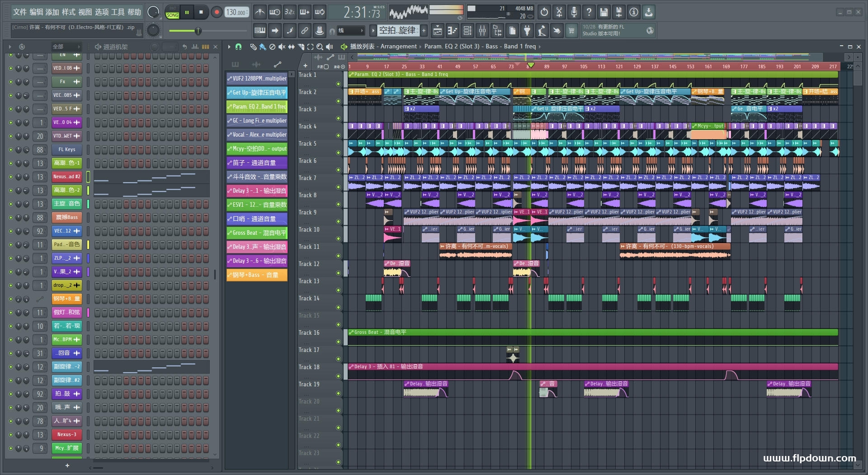The height and width of the screenshot is (475, 868).
Task: Open the 全部 channel filter dropdown
Action: (66, 47)
